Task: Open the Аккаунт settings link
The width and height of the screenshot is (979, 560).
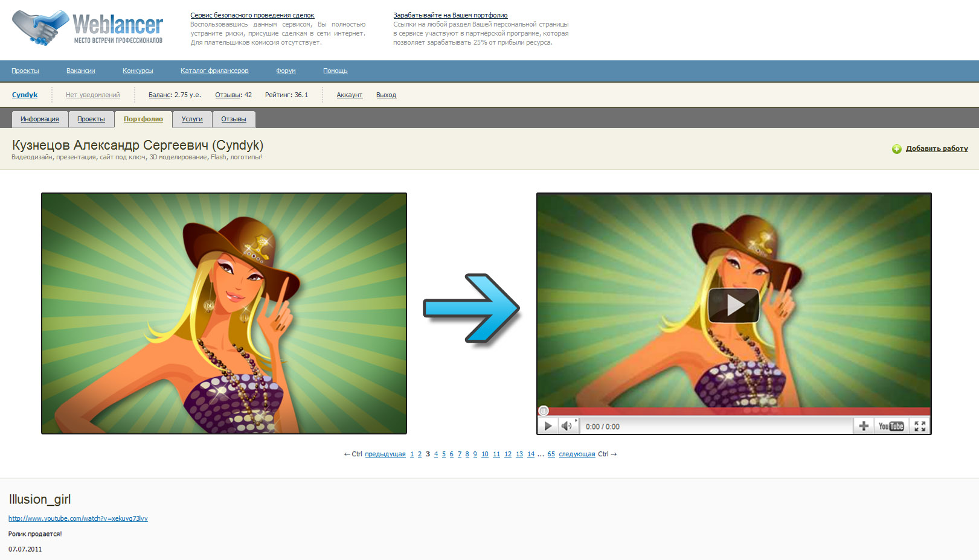Action: tap(350, 95)
